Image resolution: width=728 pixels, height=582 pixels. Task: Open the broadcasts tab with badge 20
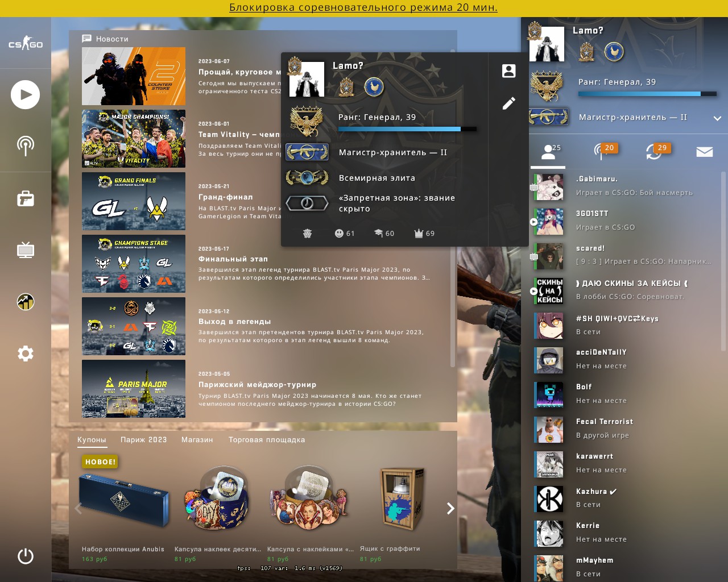(605, 151)
